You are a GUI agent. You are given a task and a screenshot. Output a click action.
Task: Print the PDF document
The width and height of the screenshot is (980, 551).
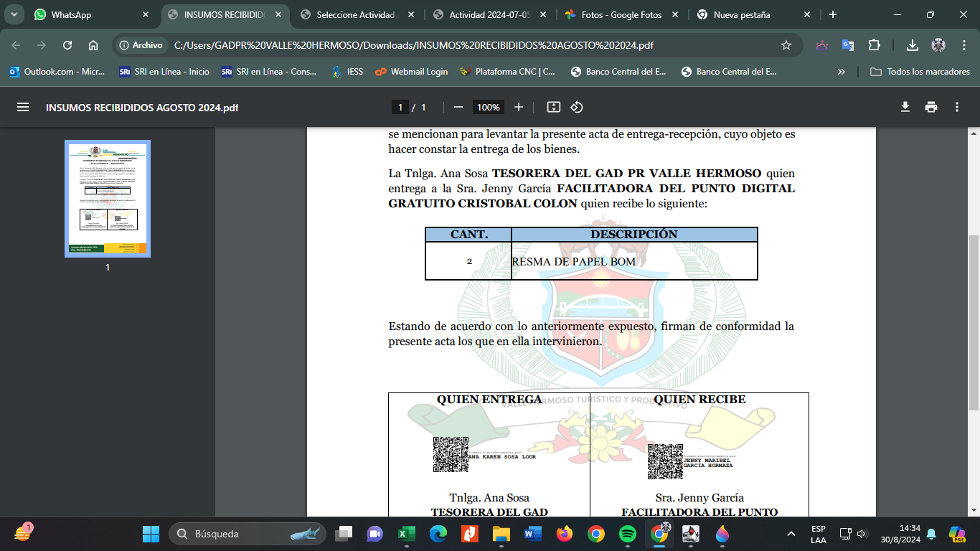click(931, 107)
